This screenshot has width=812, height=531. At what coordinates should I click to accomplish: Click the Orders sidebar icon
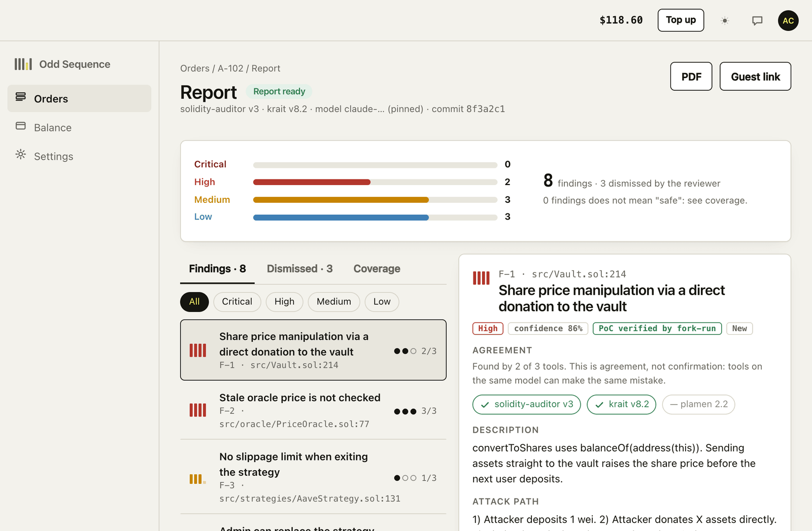21,97
